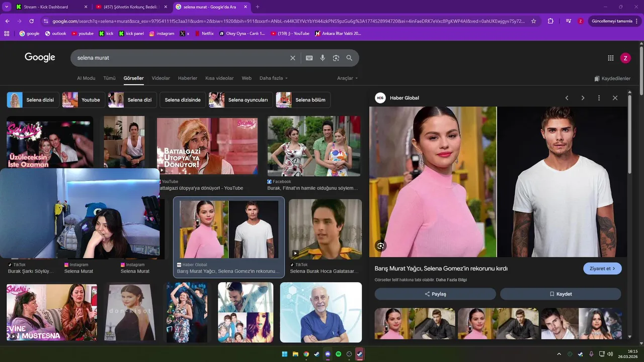Open the bookmarks apps grid icon

7,34
